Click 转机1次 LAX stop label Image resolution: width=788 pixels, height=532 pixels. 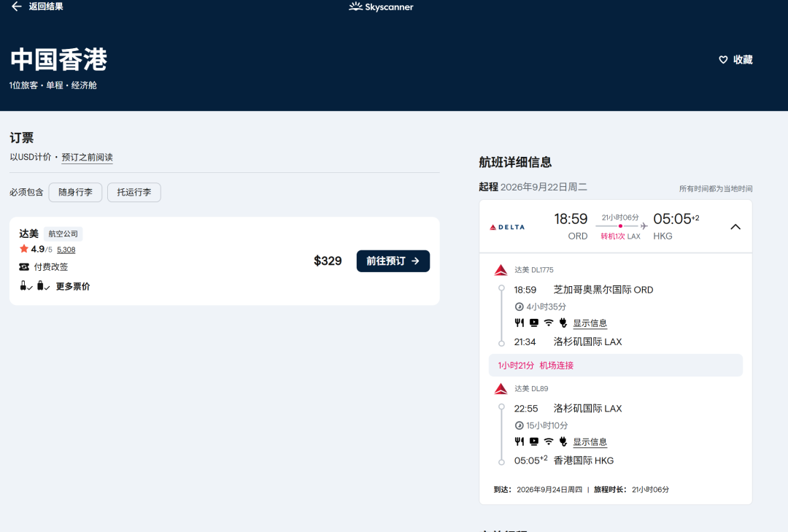621,236
